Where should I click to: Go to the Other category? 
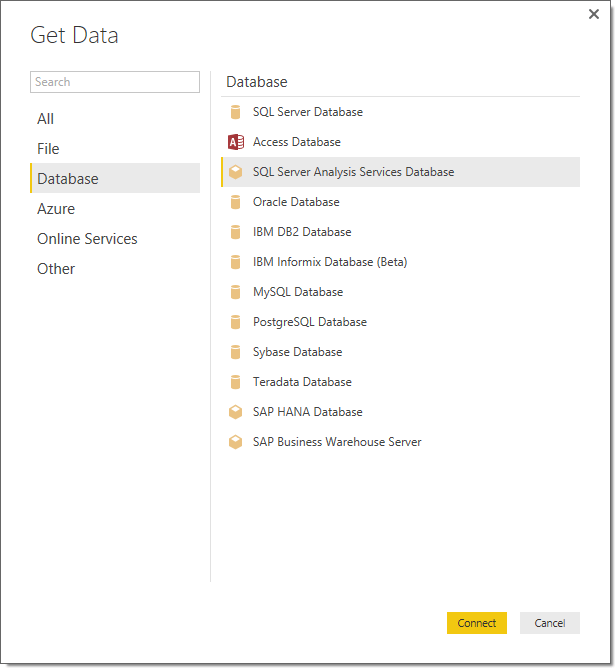point(56,269)
